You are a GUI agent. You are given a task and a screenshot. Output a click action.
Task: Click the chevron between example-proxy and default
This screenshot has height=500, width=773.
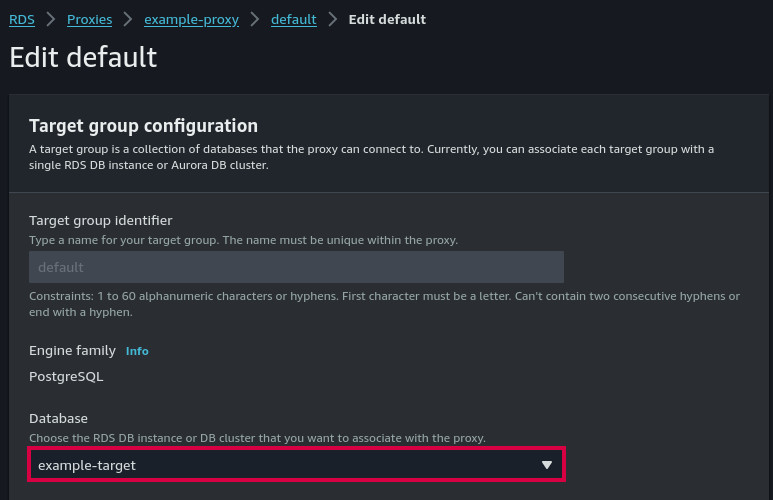click(255, 19)
